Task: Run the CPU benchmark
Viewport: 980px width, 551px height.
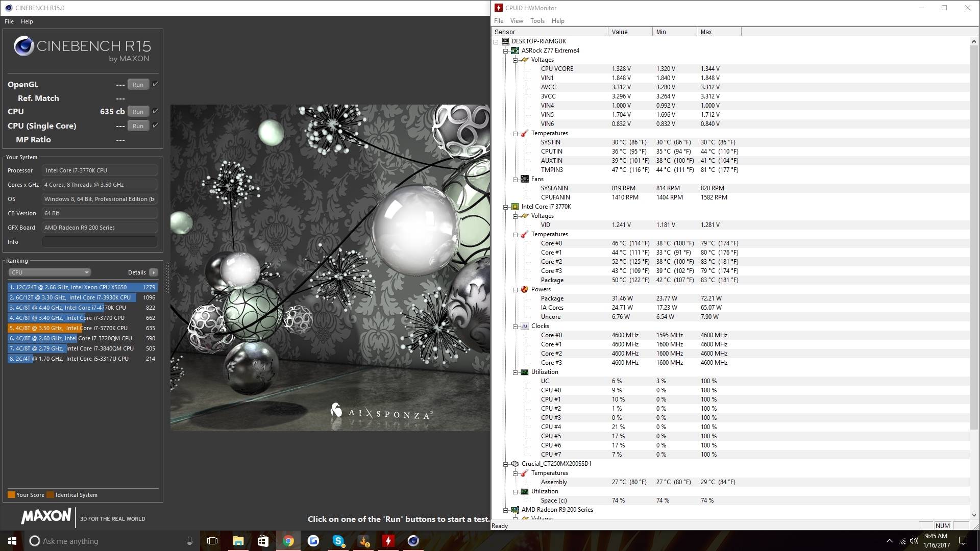Action: point(138,112)
